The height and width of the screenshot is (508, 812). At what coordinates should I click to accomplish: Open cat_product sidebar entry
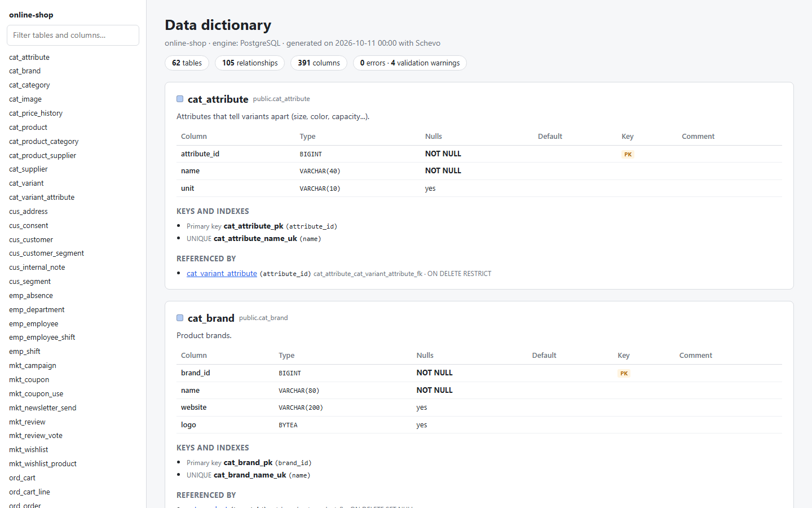pyautogui.click(x=28, y=128)
